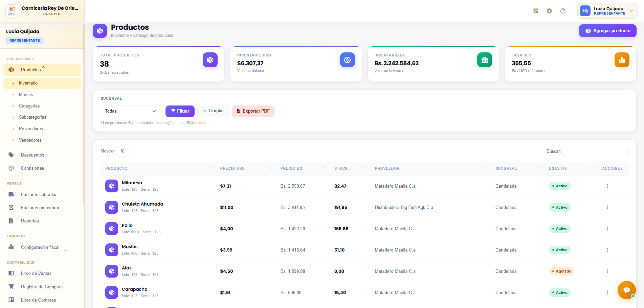Open Marcas in the sidebar
The height and width of the screenshot is (308, 644).
[x=26, y=95]
